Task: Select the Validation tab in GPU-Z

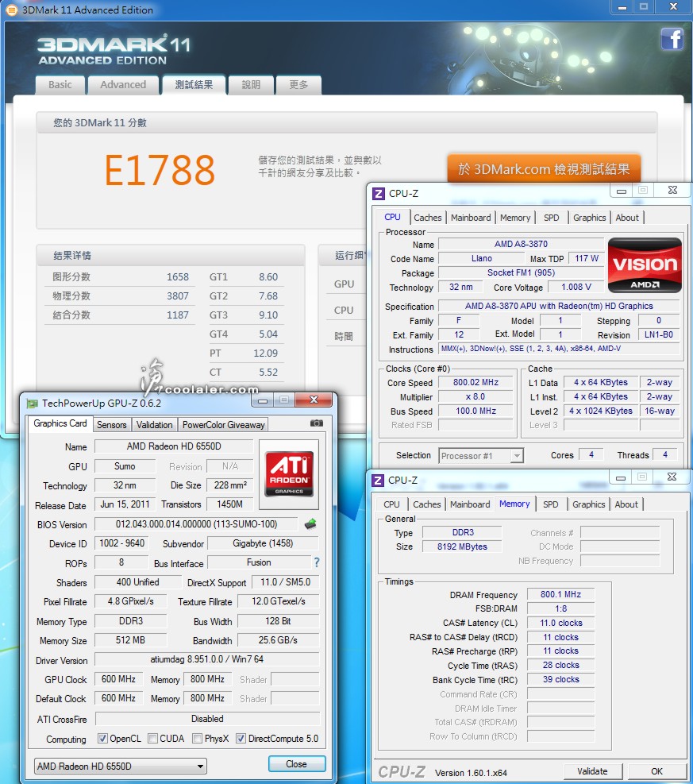Action: (154, 424)
